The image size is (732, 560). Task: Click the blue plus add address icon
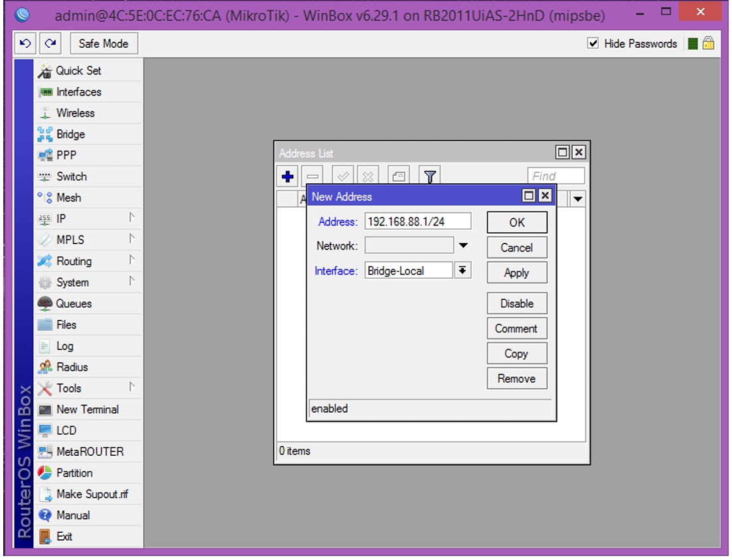point(287,176)
